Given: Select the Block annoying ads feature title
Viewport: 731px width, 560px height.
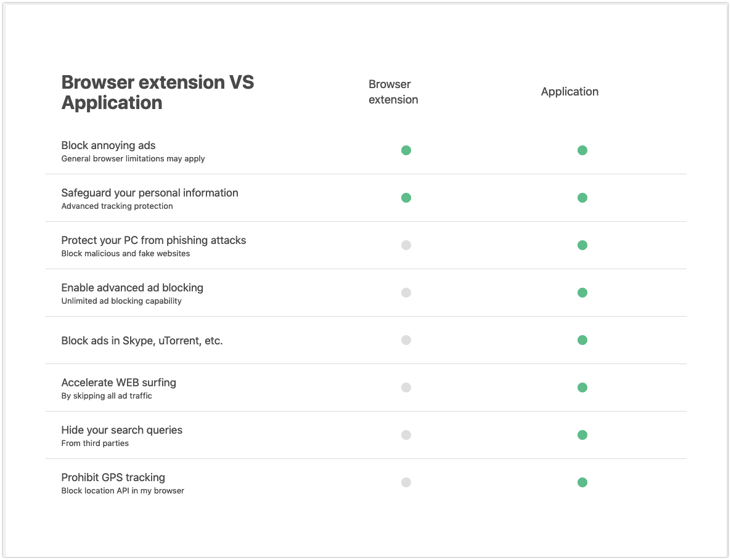Looking at the screenshot, I should click(108, 145).
